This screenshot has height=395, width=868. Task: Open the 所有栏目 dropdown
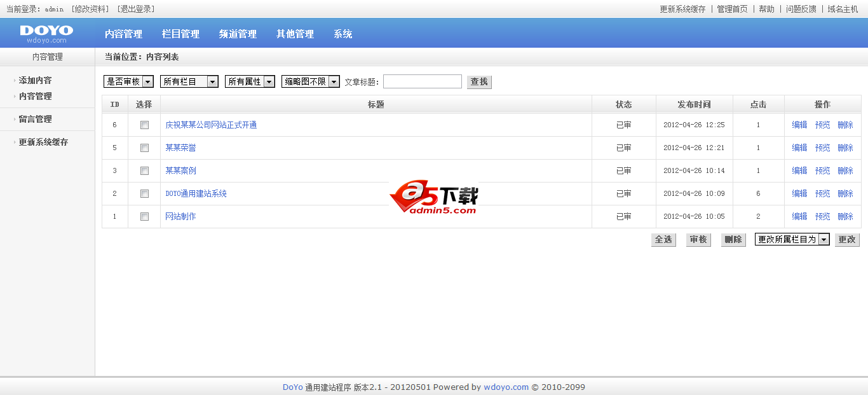189,81
